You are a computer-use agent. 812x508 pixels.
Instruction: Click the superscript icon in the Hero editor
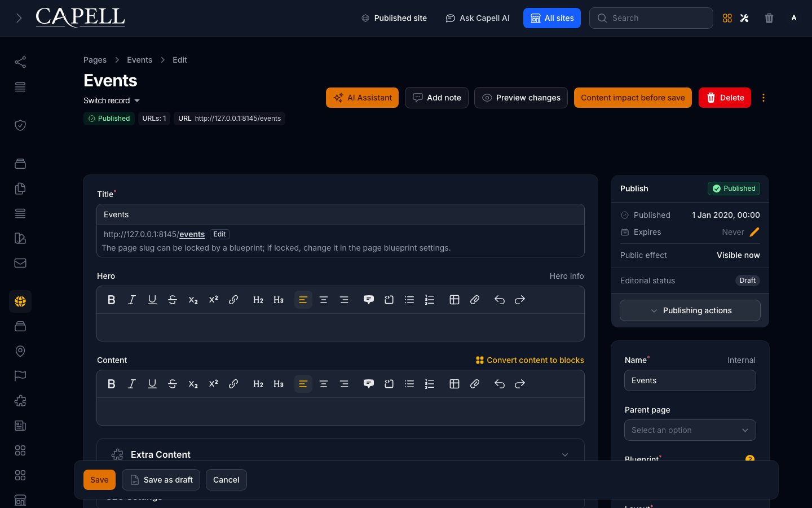coord(213,300)
